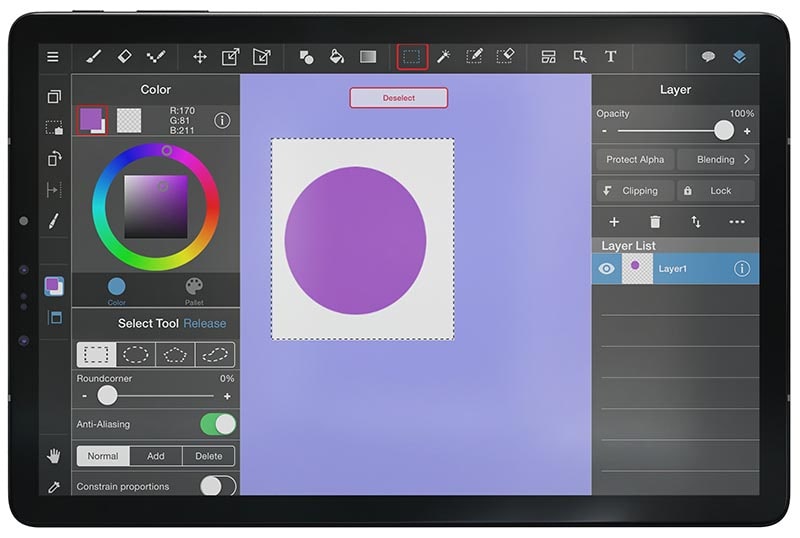Increase Roundcorner with plus button
This screenshot has width=800, height=538.
pos(227,396)
